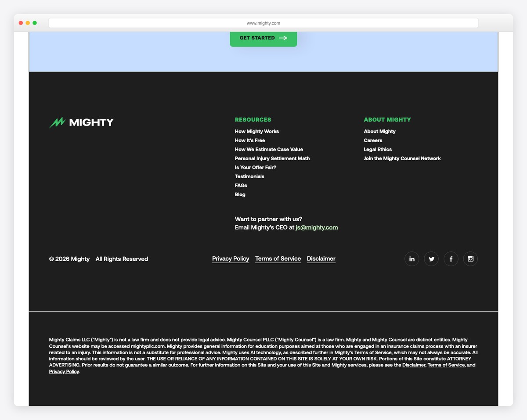Click the Get Started button

(263, 38)
